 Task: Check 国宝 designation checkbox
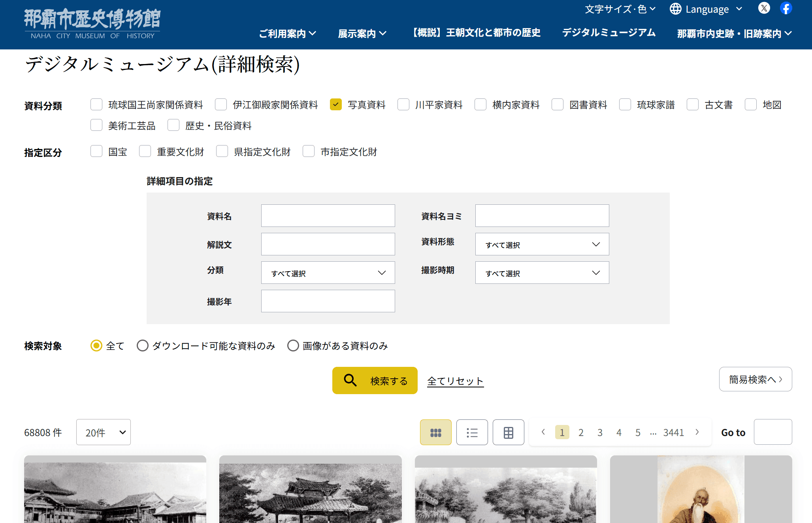pos(96,151)
